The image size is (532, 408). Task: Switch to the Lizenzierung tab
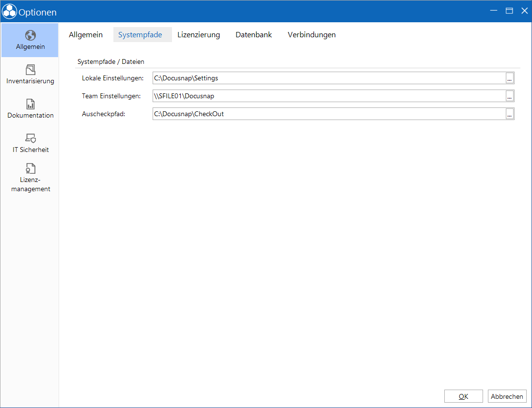[x=199, y=34]
